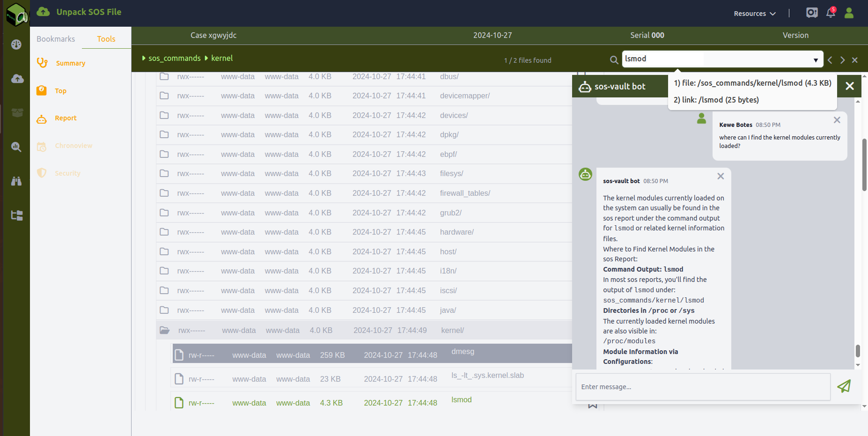Click the sos-vault bot header icon
The height and width of the screenshot is (436, 868).
[585, 87]
